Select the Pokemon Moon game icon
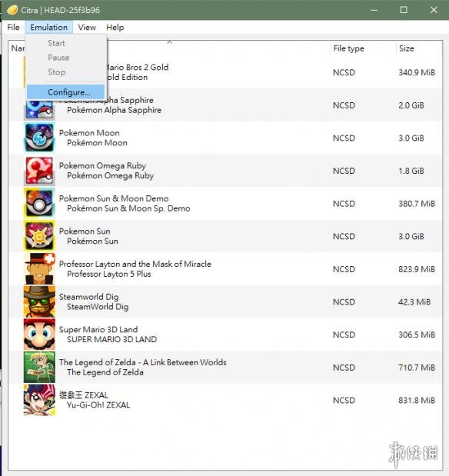Screen dimensions: 449x476 (39, 138)
